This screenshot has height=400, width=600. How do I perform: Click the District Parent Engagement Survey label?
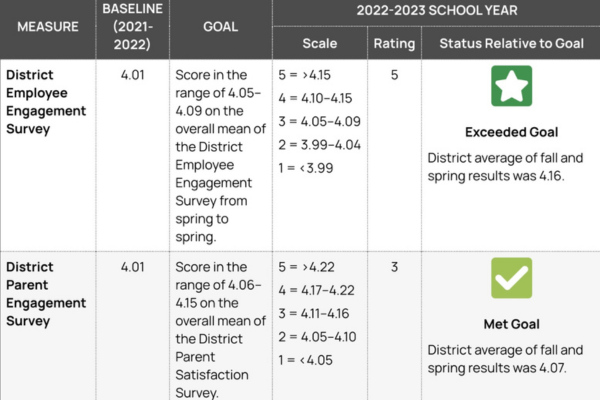click(38, 294)
